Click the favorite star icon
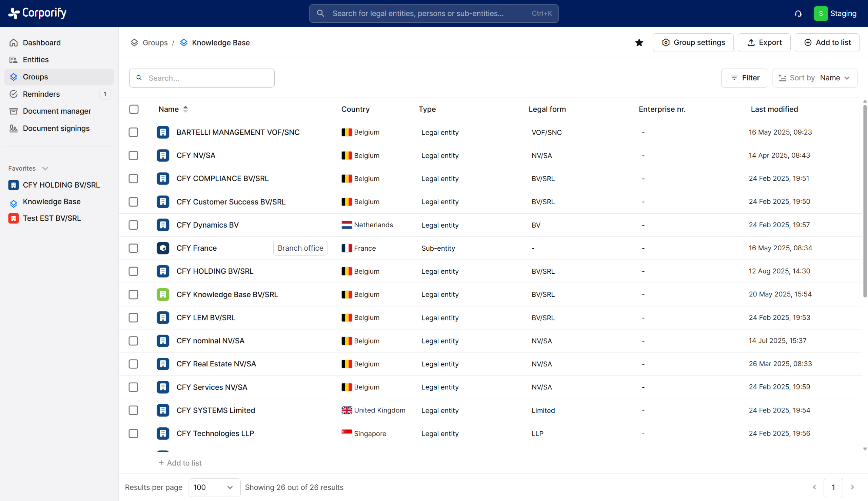This screenshot has height=501, width=868. [639, 43]
